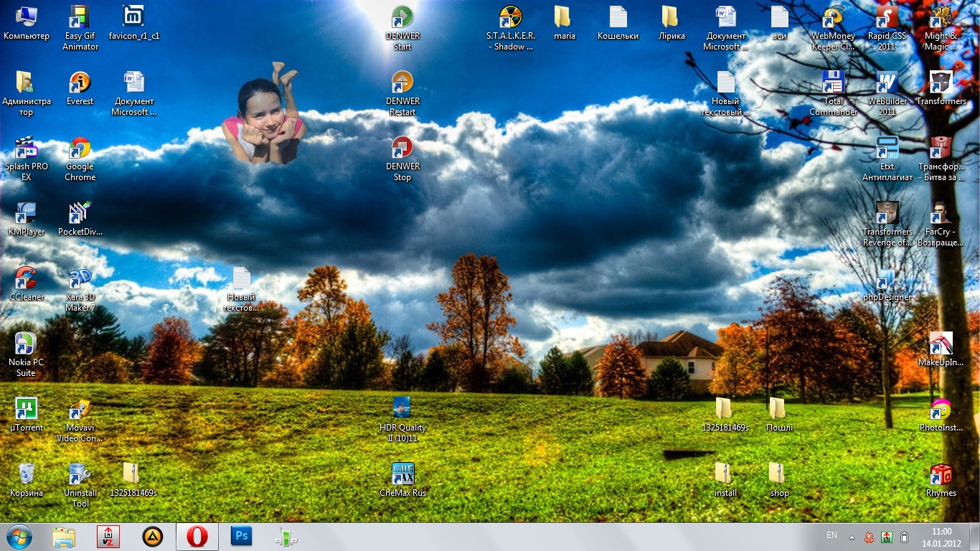Open the CheMax Rus shortcut
This screenshot has width=980, height=551.
(402, 475)
